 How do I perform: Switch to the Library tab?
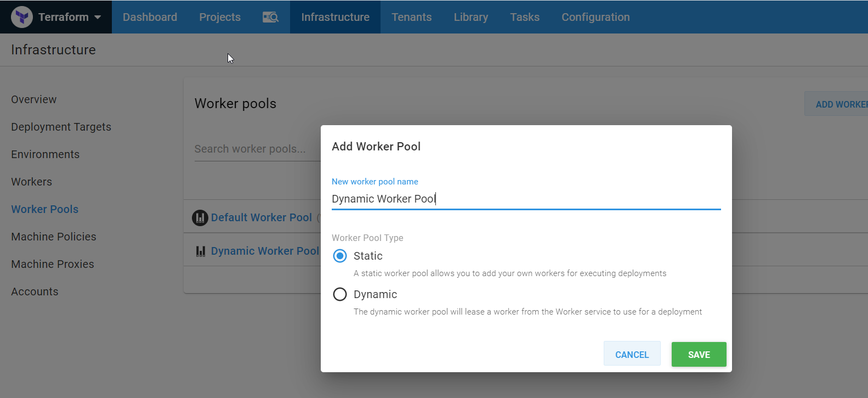pyautogui.click(x=470, y=17)
